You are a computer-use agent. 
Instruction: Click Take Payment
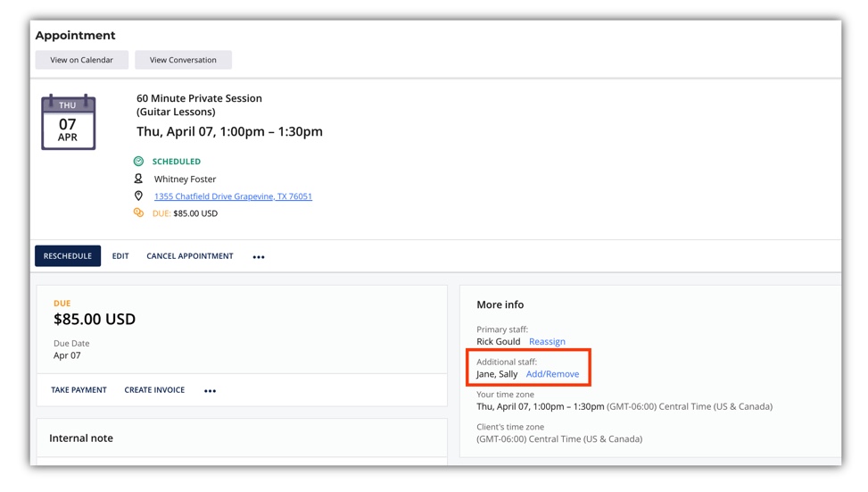79,390
